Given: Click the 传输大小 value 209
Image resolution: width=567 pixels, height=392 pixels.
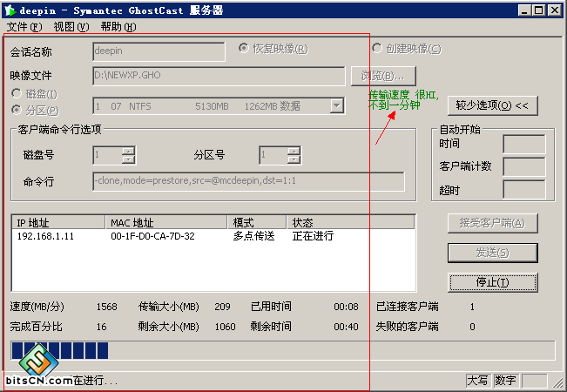Looking at the screenshot, I should (222, 307).
